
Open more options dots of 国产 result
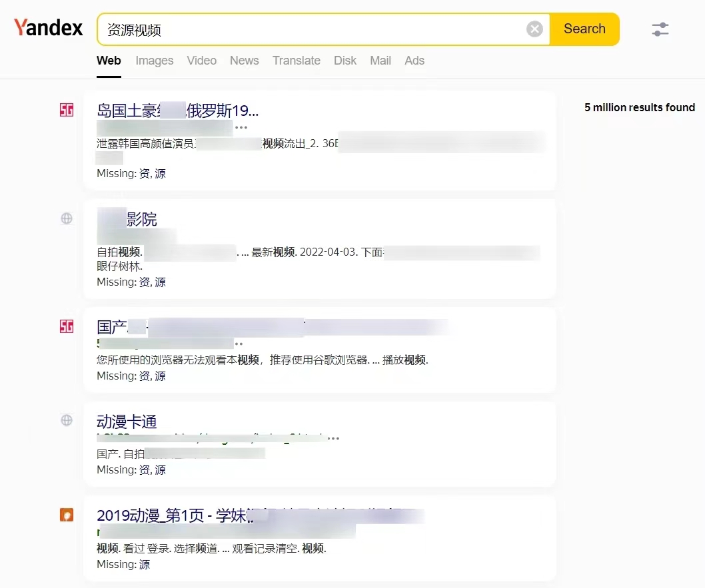(x=239, y=344)
